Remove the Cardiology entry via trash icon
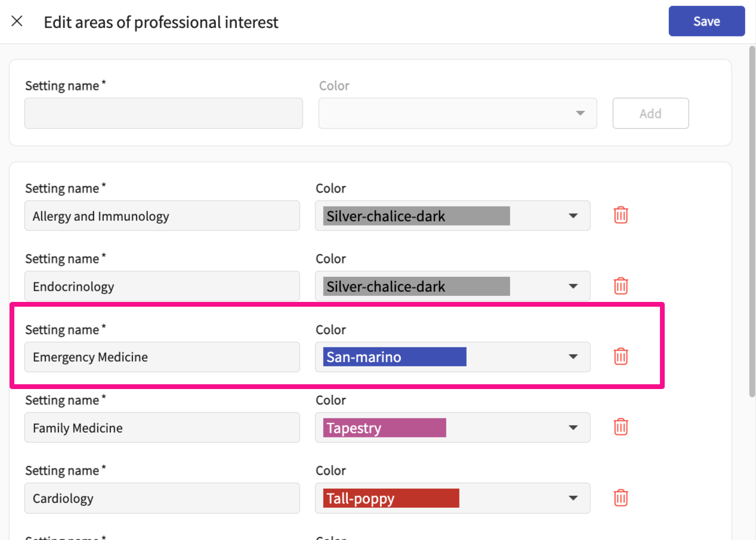The height and width of the screenshot is (540, 756). pyautogui.click(x=621, y=498)
